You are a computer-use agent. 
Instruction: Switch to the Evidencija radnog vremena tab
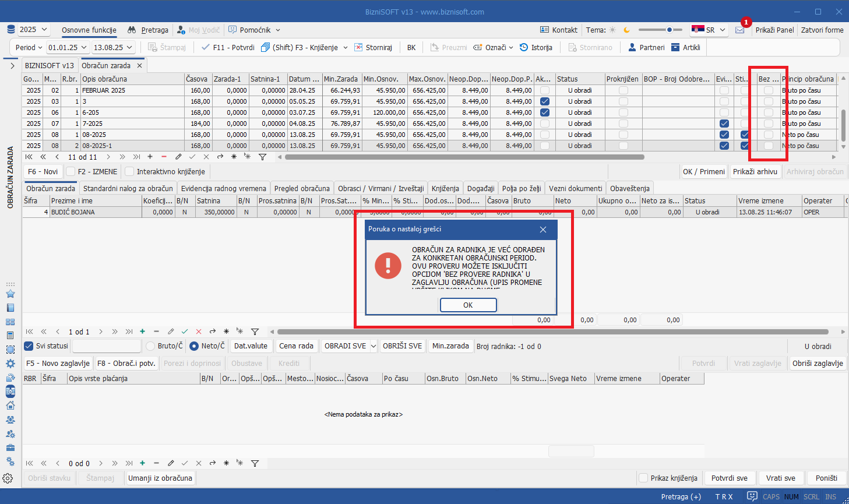(223, 188)
